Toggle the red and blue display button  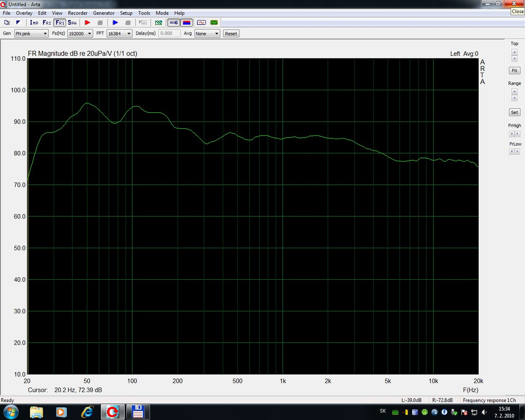click(186, 23)
